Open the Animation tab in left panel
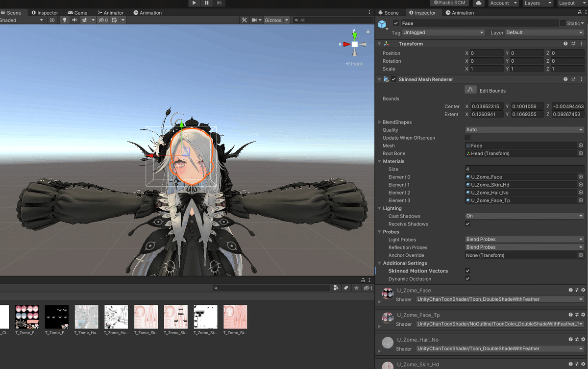This screenshot has width=588, height=369. [147, 13]
